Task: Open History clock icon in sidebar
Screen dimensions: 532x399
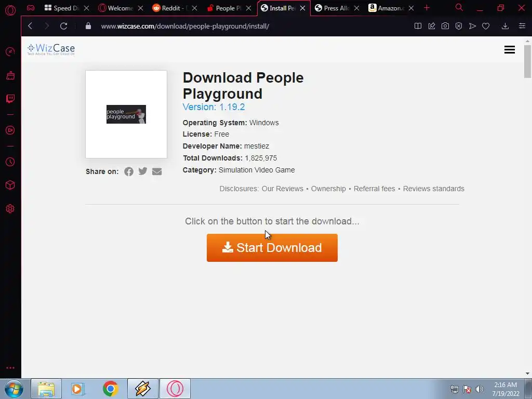Action: pyautogui.click(x=10, y=162)
